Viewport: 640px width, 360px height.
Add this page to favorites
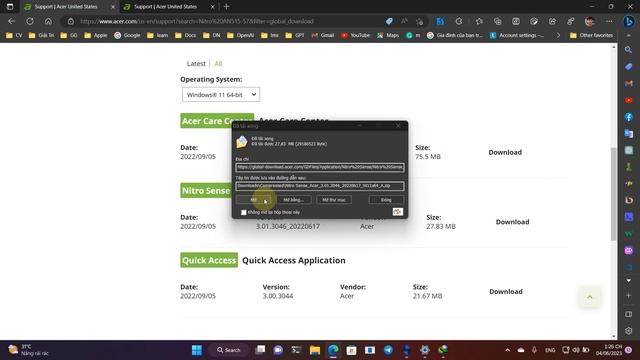(x=420, y=21)
